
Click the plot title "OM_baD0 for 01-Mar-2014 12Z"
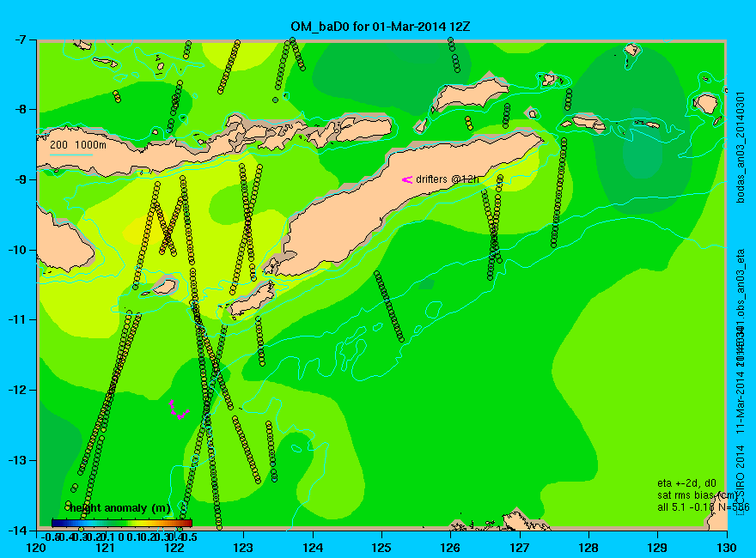380,27
